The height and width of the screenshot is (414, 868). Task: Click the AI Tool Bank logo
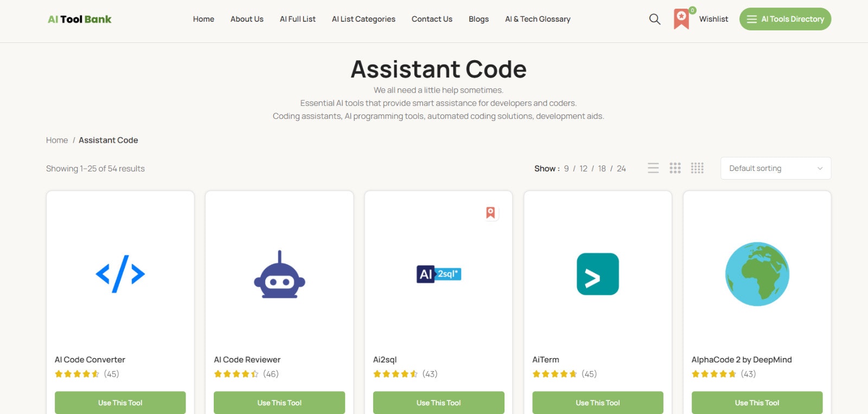(x=79, y=20)
